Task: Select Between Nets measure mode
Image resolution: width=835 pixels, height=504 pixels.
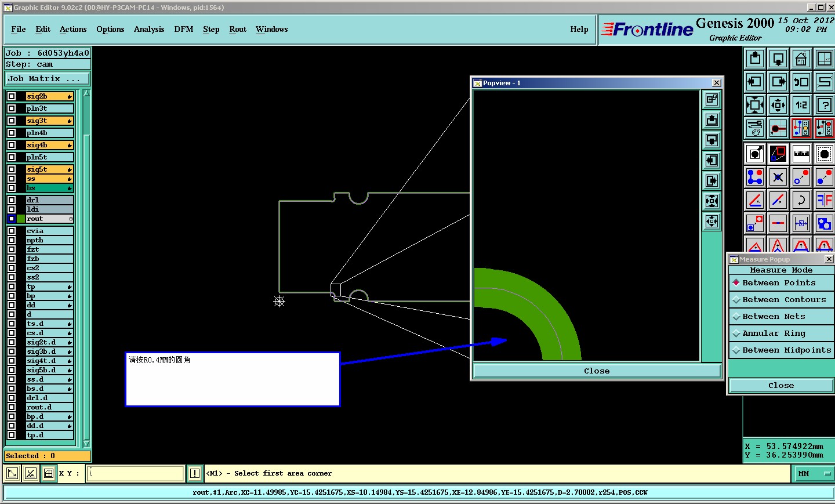Action: 781,317
